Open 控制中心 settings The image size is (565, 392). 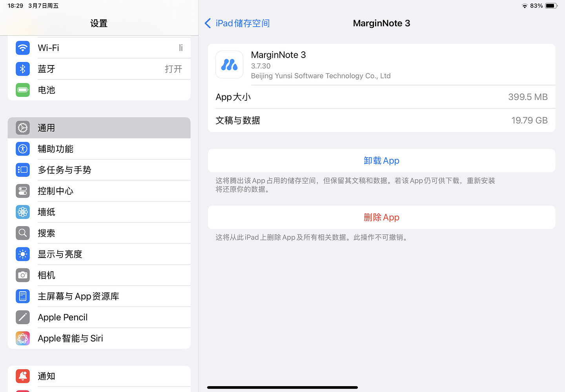[x=99, y=191]
